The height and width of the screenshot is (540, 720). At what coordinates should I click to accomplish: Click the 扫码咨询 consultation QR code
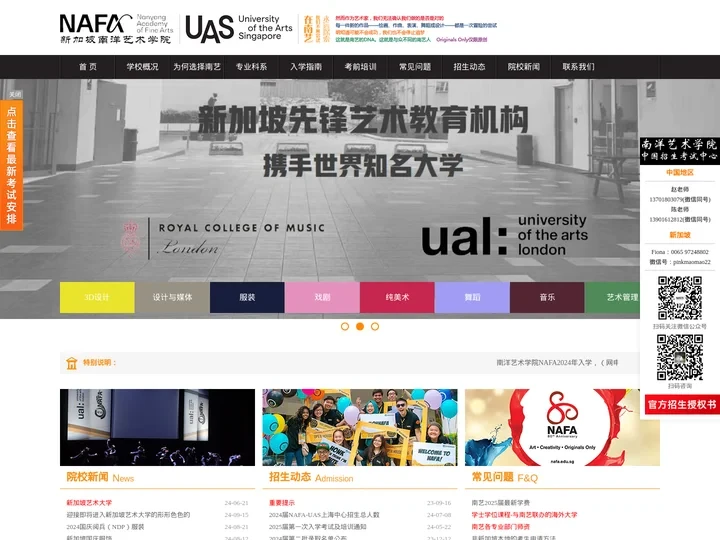click(x=680, y=357)
